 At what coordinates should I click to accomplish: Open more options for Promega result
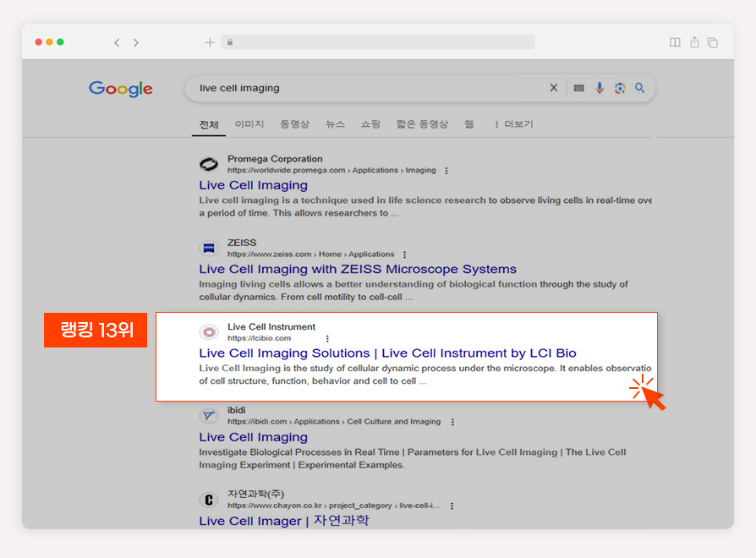(x=446, y=171)
